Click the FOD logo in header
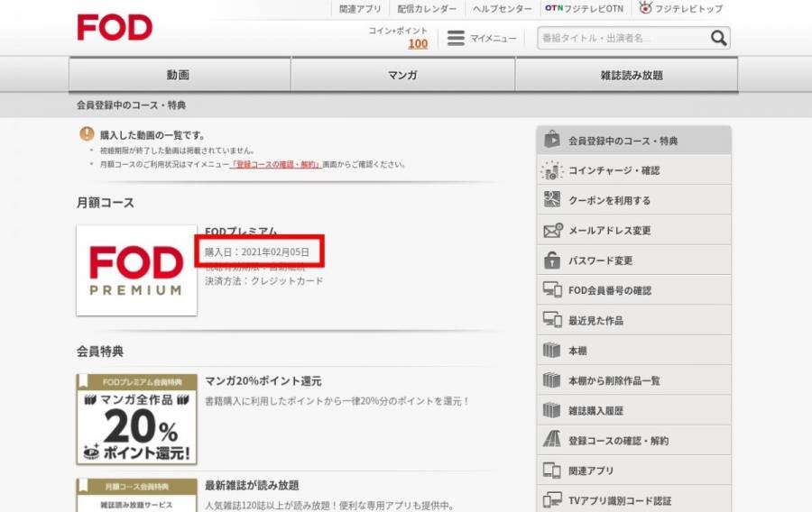This screenshot has width=812, height=512. pyautogui.click(x=115, y=27)
